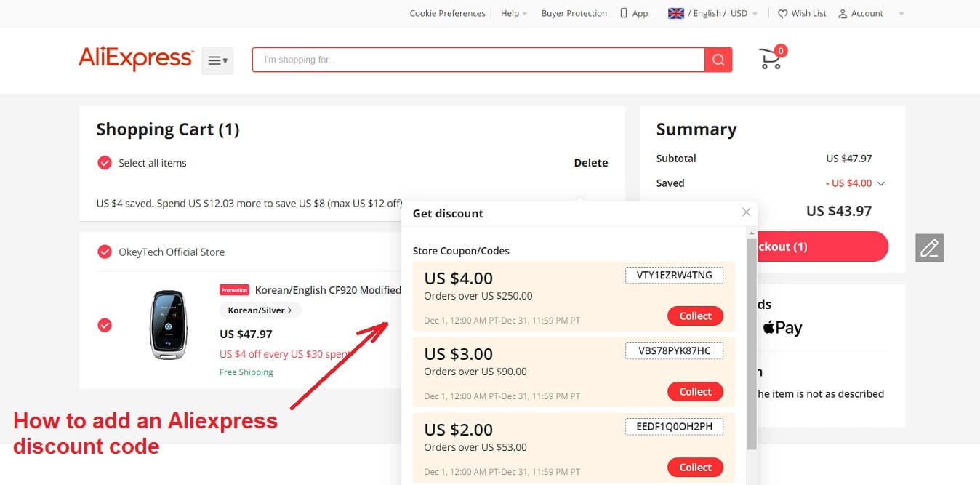Click the US $4 off every US $30 promotion text
This screenshot has height=485, width=980.
pos(286,354)
